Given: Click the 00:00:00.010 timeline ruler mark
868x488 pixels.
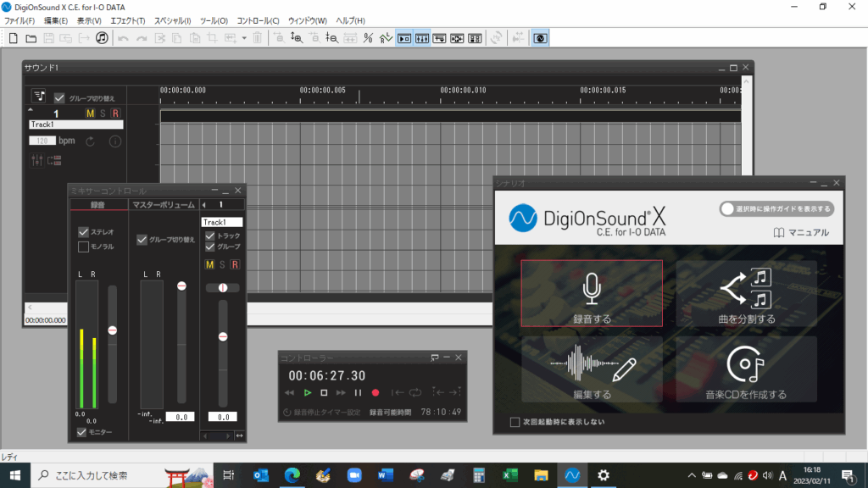Looking at the screenshot, I should coord(464,90).
